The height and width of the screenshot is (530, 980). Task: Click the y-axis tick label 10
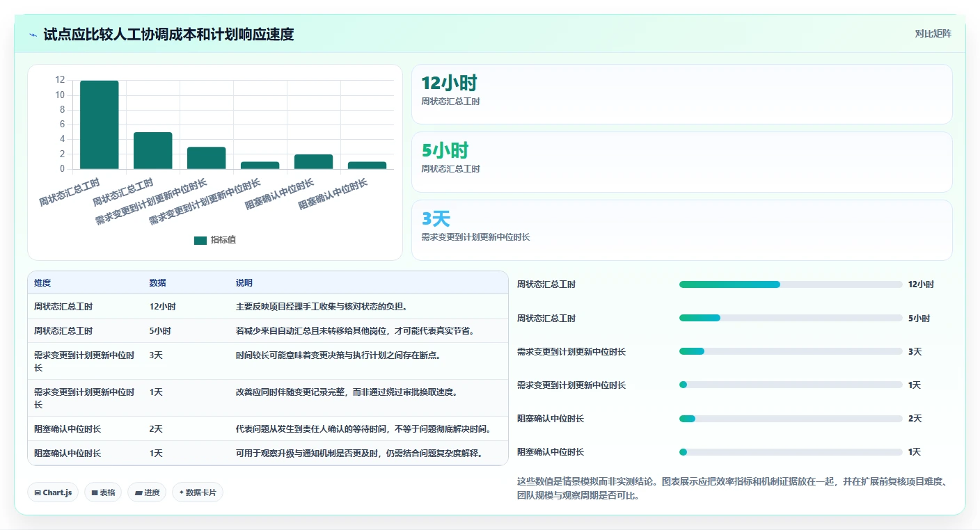point(60,95)
